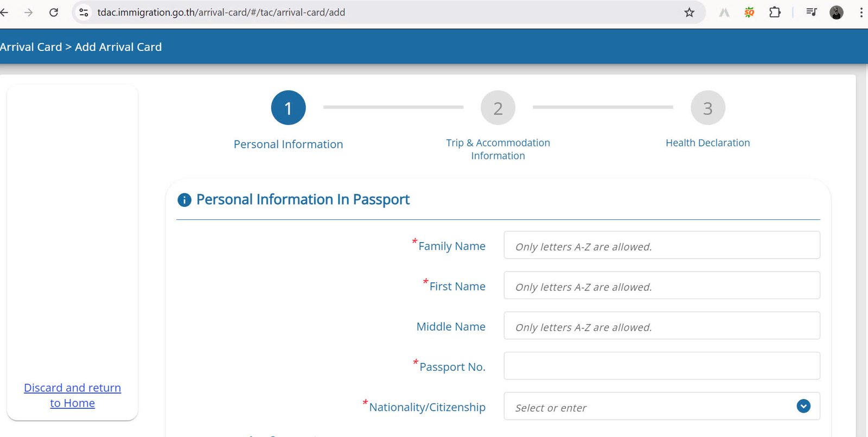Open the extensions puzzle-piece menu
The height and width of the screenshot is (437, 868).
(x=775, y=12)
